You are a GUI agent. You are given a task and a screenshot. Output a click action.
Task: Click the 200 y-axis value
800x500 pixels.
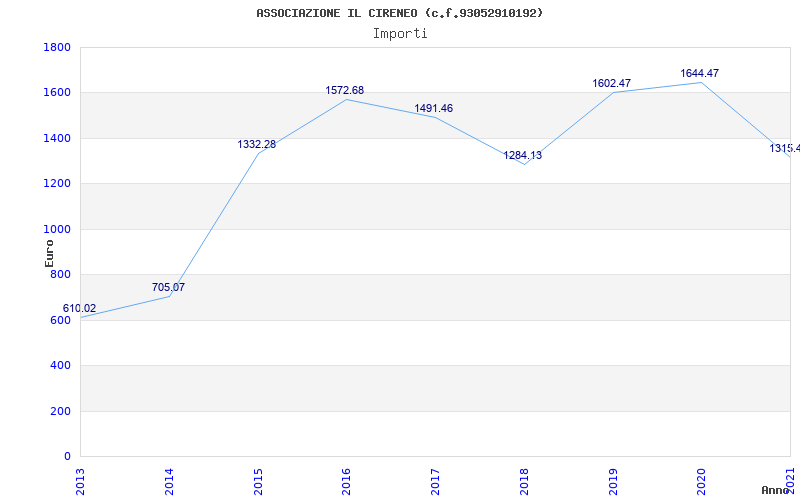[60, 411]
